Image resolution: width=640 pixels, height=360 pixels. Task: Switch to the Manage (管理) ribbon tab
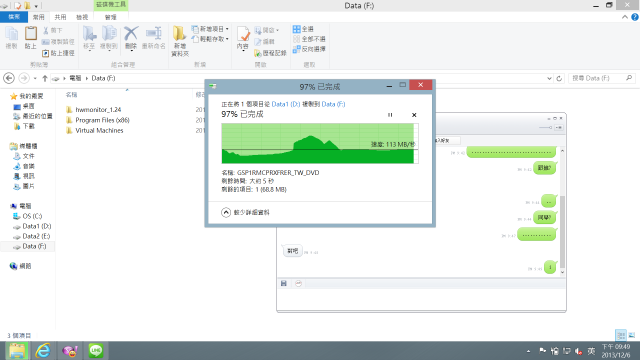tap(111, 17)
